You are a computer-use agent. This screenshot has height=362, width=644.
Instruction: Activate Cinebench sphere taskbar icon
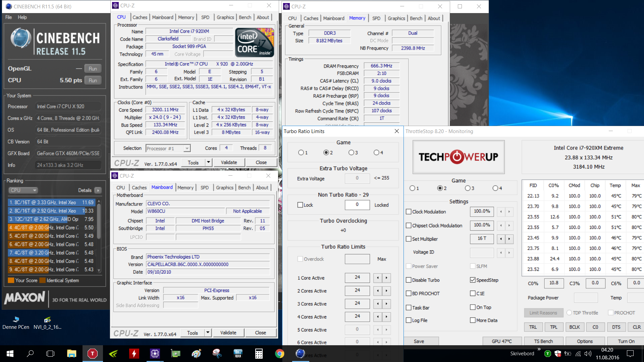coord(300,354)
